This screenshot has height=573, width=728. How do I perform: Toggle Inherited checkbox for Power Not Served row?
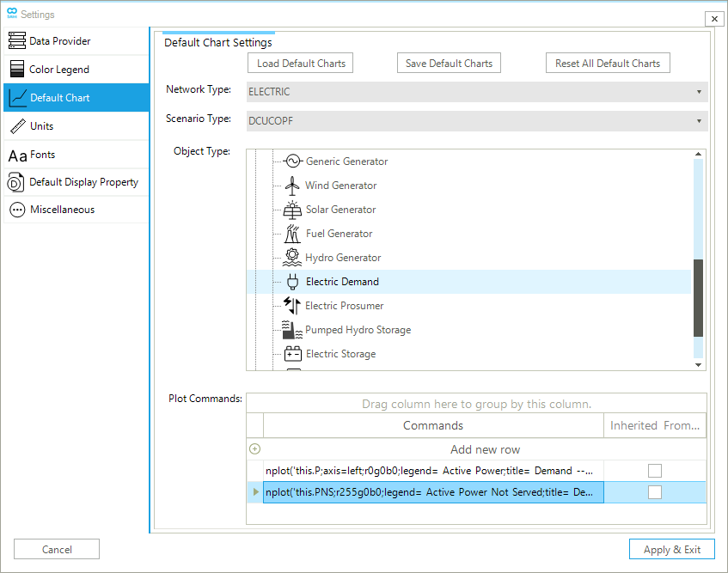pos(655,492)
